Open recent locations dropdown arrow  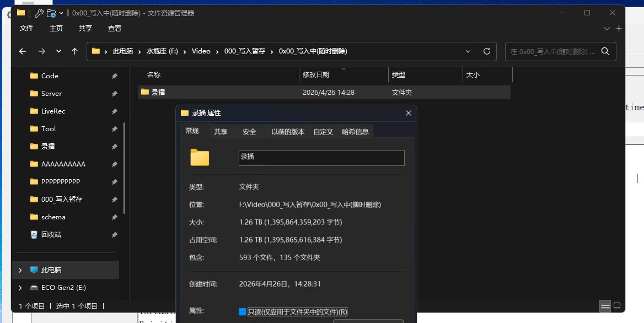59,51
